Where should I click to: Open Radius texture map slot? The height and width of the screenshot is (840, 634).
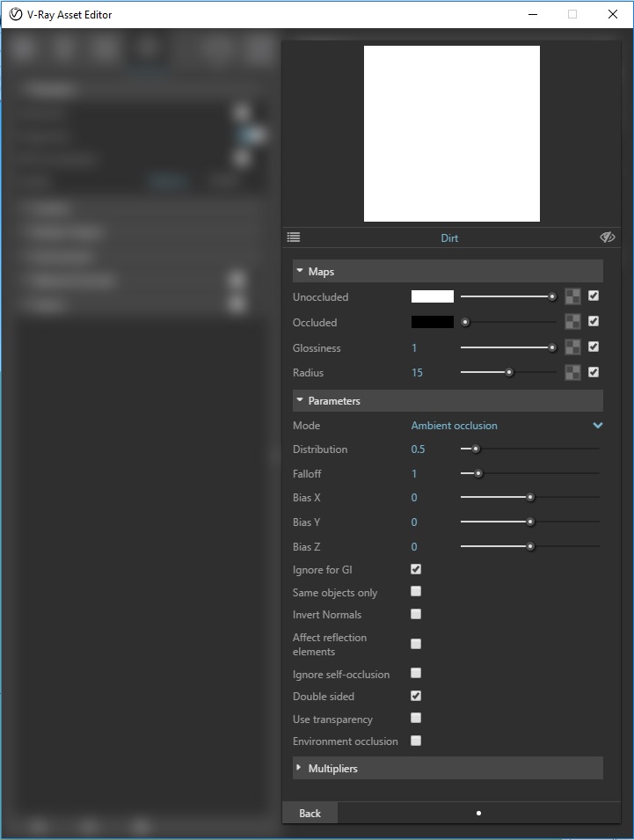(572, 372)
